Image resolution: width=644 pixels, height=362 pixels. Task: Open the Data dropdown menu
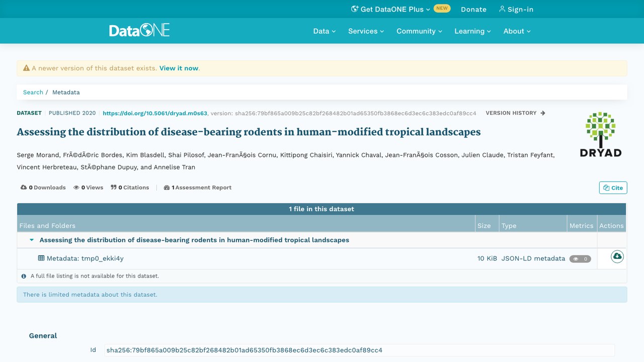(x=325, y=31)
